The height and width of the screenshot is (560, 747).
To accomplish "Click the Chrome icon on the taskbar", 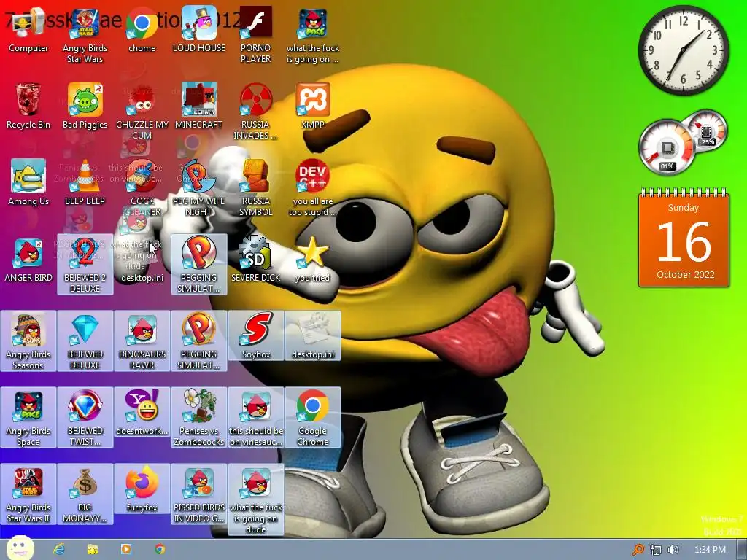I will pyautogui.click(x=160, y=549).
